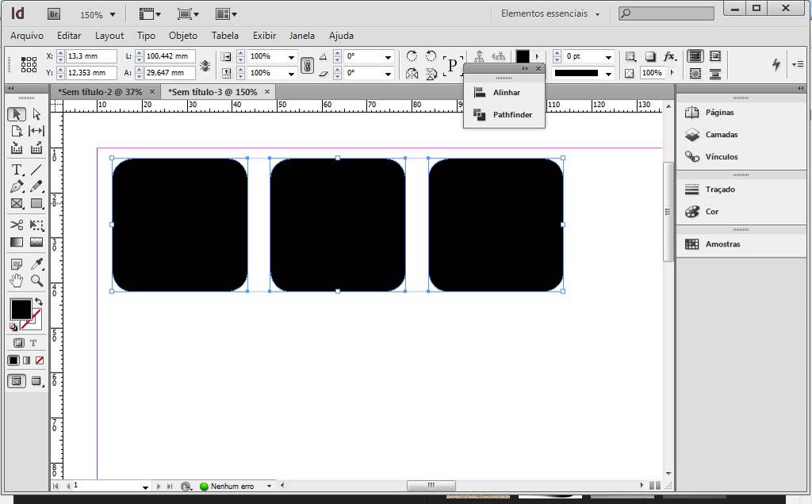This screenshot has width=812, height=504.
Task: Open the stroke style dropdown
Action: [608, 74]
